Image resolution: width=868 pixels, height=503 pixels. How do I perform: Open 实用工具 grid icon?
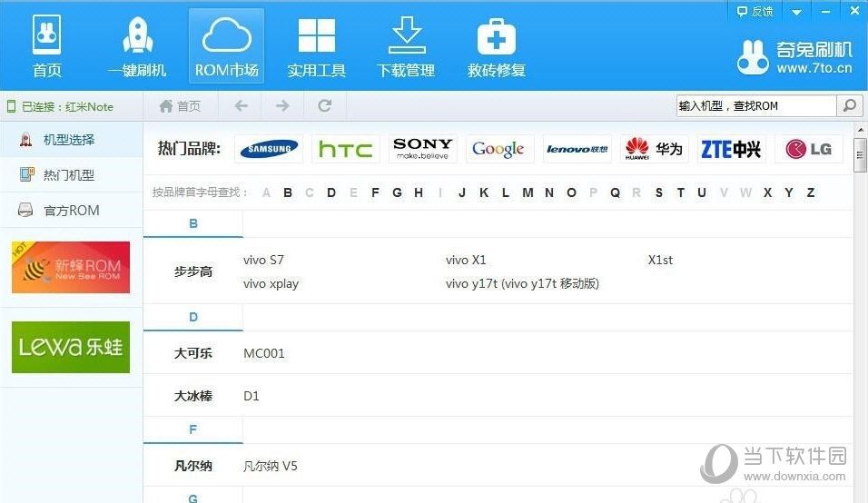click(316, 45)
